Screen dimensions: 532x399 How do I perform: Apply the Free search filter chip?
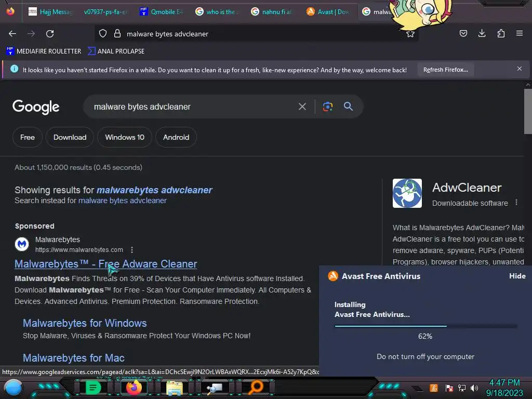coord(28,137)
